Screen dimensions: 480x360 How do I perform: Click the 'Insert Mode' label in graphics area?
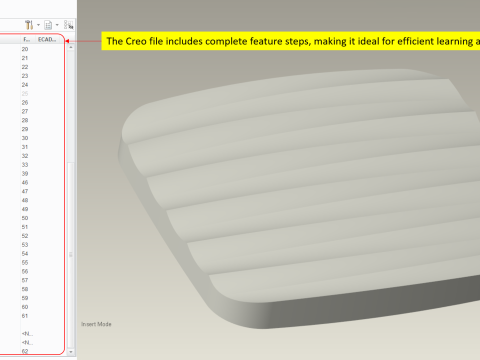coord(96,324)
